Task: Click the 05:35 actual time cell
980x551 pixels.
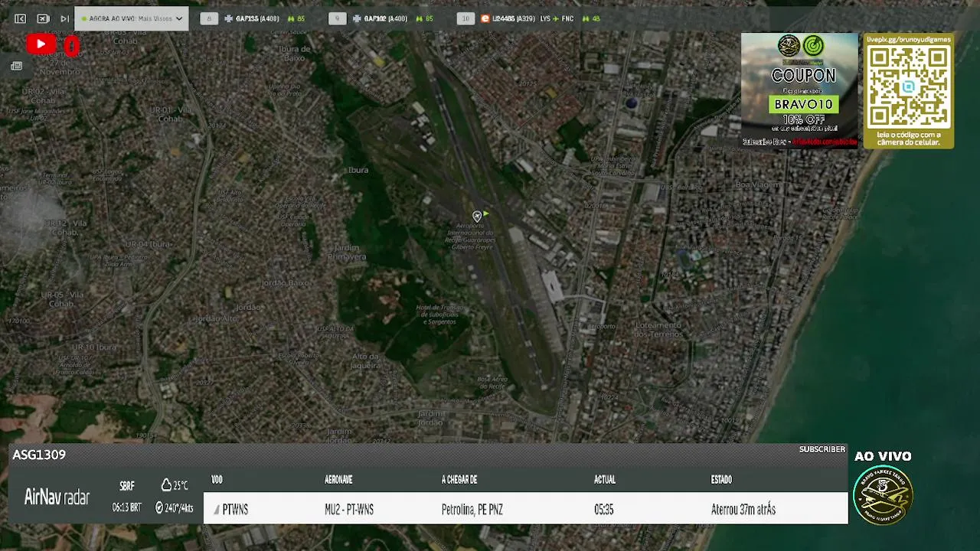Action: tap(603, 510)
